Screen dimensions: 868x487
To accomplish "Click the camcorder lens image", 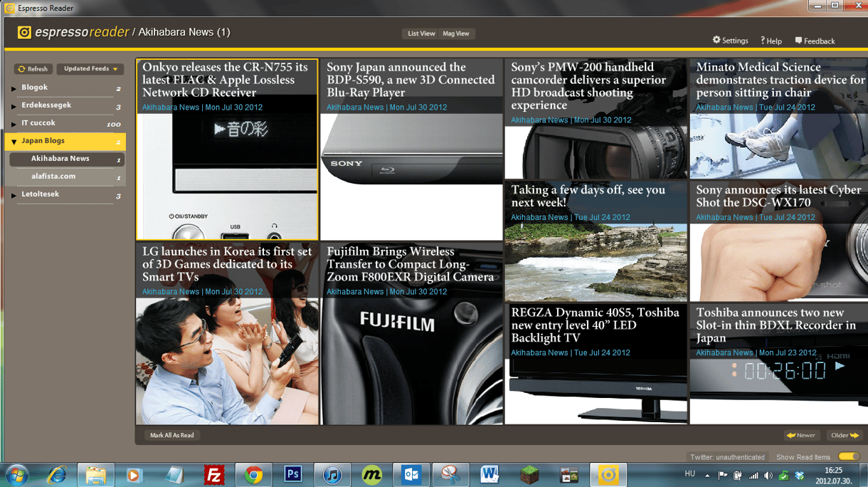I will click(x=596, y=152).
